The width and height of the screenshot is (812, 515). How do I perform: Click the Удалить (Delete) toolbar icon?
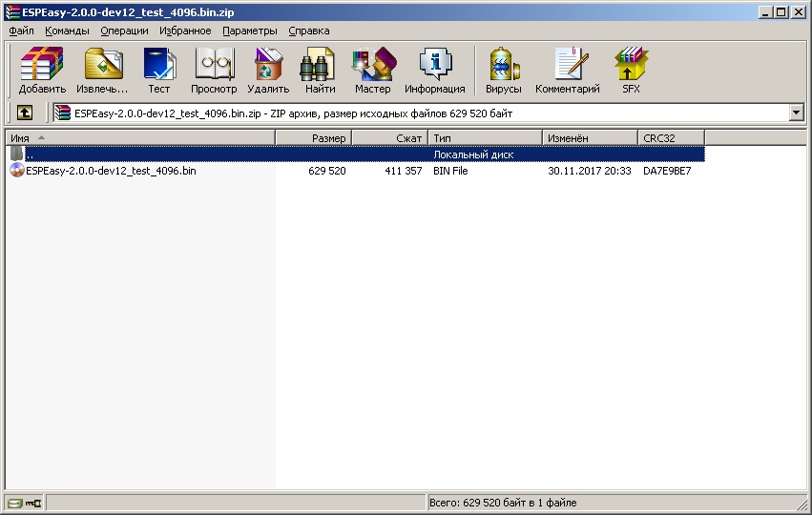tap(268, 72)
